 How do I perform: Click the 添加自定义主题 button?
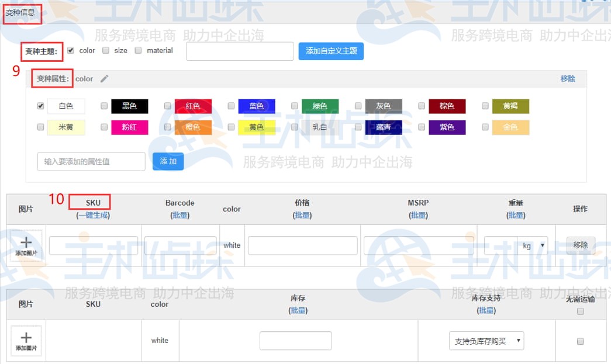(330, 51)
